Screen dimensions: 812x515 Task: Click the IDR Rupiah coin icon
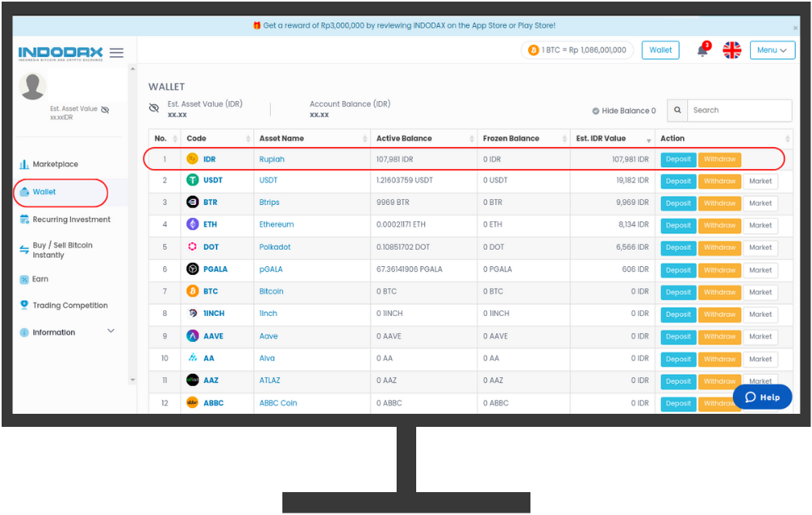(x=192, y=159)
